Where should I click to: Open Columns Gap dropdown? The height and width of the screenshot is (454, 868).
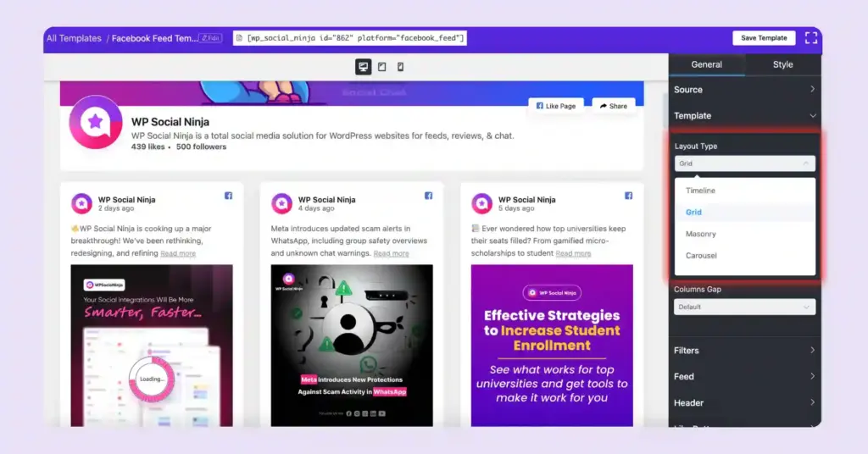pyautogui.click(x=744, y=307)
